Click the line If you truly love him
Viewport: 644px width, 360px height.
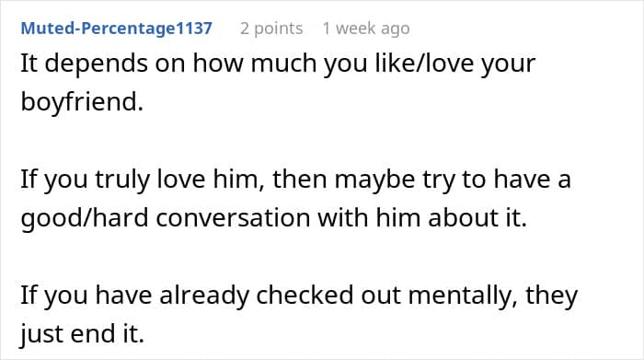[x=295, y=180]
